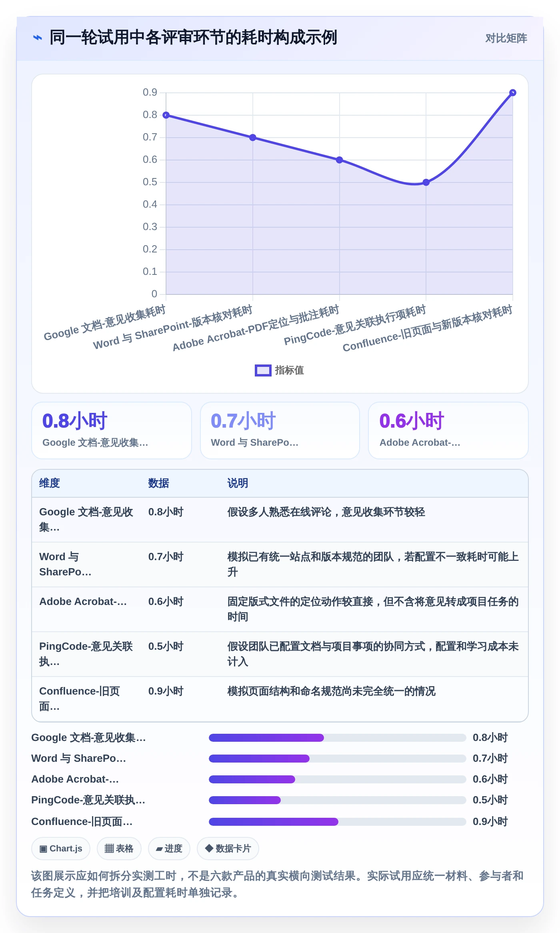Select the 进度 tag

coord(169,849)
